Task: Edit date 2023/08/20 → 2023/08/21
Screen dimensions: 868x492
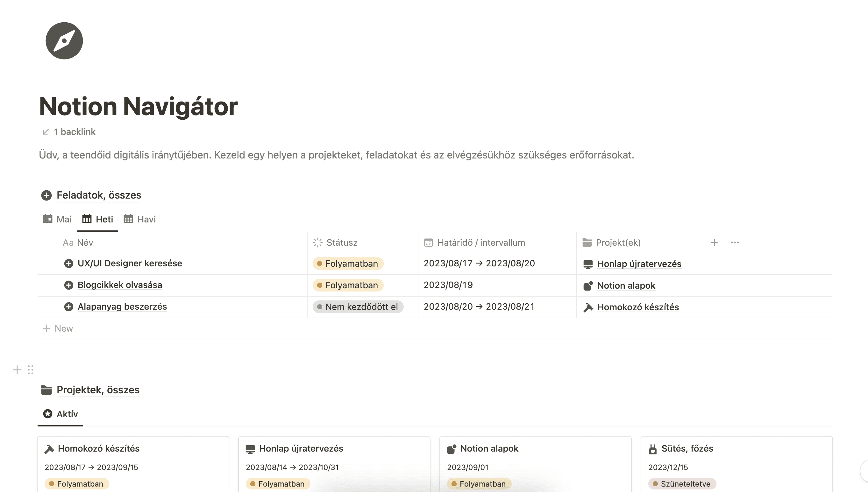Action: pos(479,306)
